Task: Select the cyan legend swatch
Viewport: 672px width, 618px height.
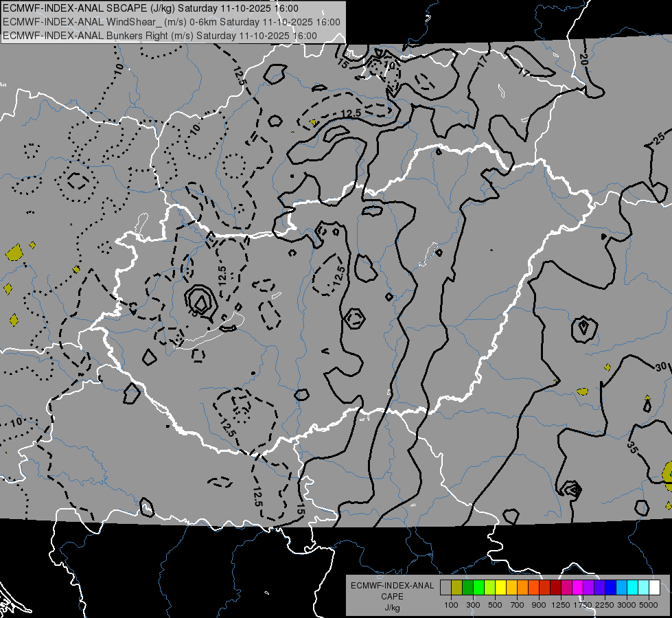Action: [633, 587]
